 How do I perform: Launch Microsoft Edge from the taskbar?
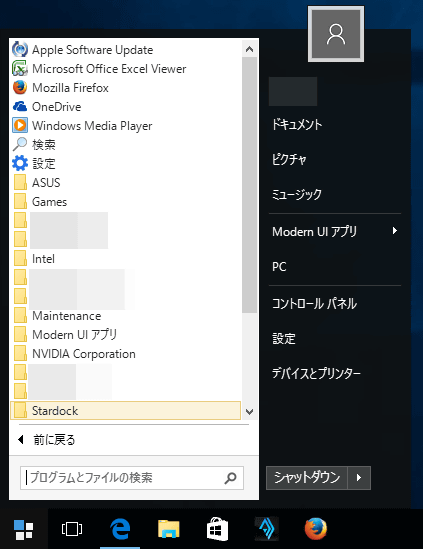click(120, 529)
